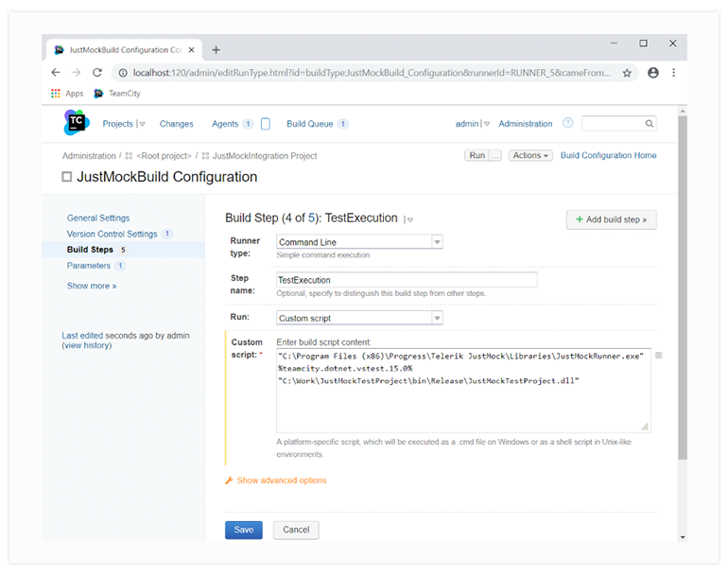Open build step switcher dropdown next to TestExecution

409,219
